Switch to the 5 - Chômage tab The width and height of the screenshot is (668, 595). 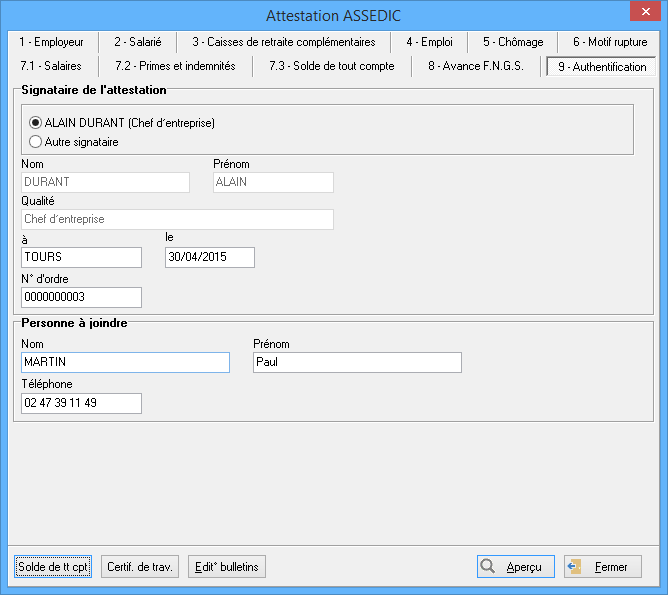[513, 42]
